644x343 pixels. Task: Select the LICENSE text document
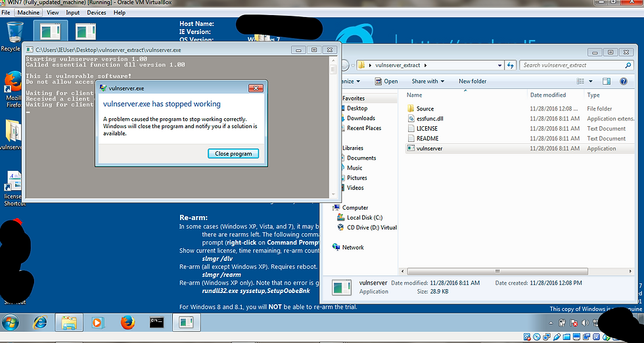[520, 129]
